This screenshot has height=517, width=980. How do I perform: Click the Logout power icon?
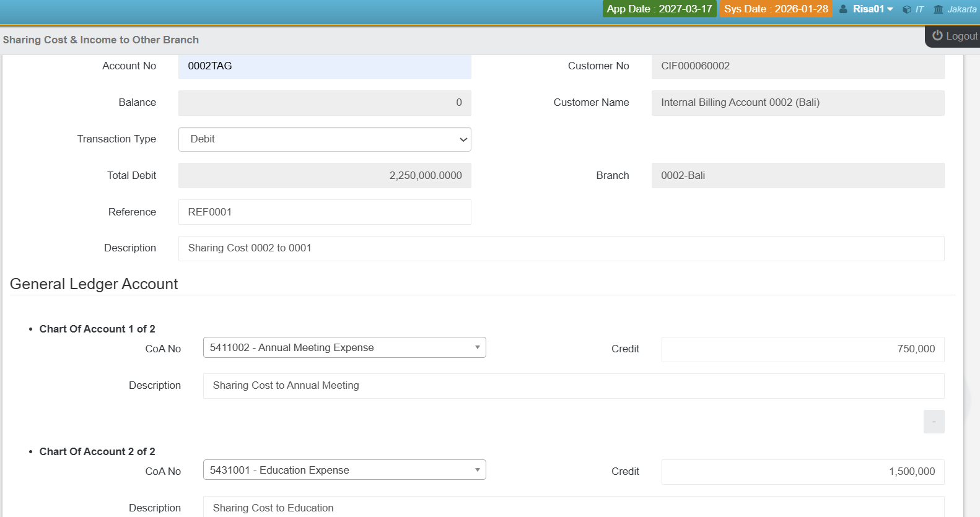(x=937, y=36)
